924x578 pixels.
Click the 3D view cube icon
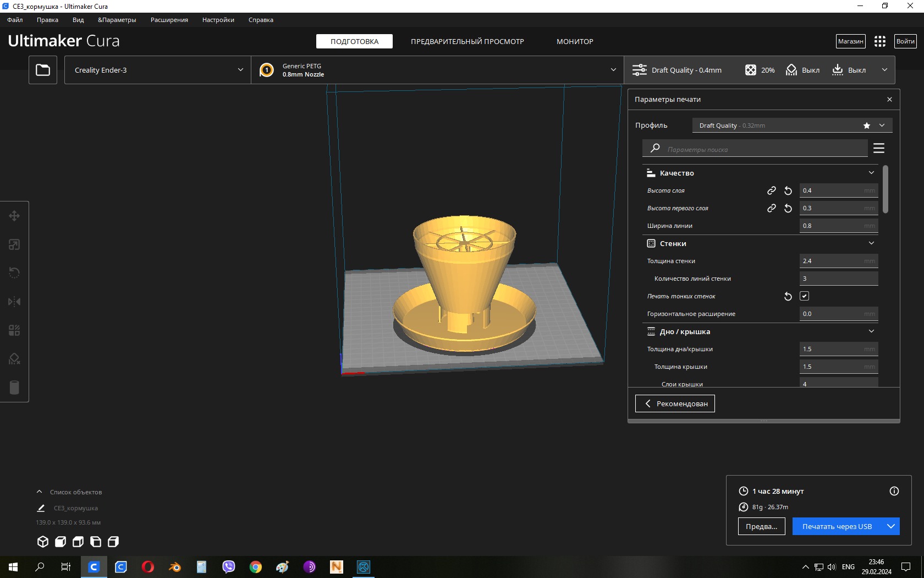(42, 542)
